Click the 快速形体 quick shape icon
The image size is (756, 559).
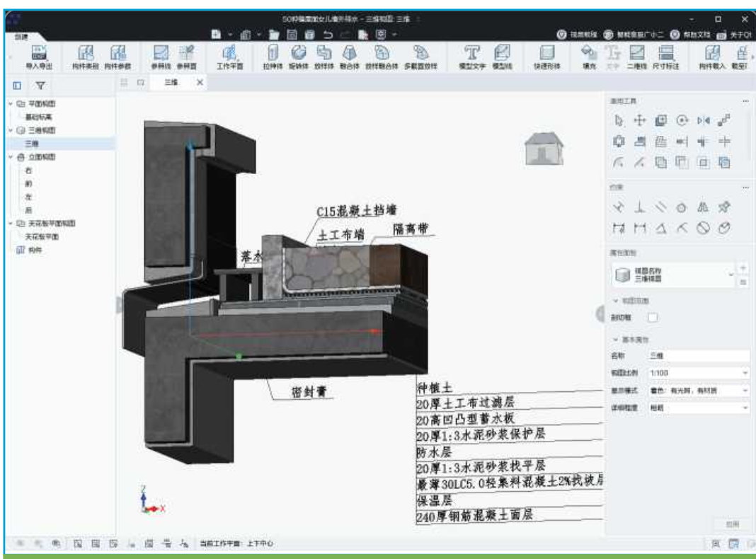(x=546, y=57)
